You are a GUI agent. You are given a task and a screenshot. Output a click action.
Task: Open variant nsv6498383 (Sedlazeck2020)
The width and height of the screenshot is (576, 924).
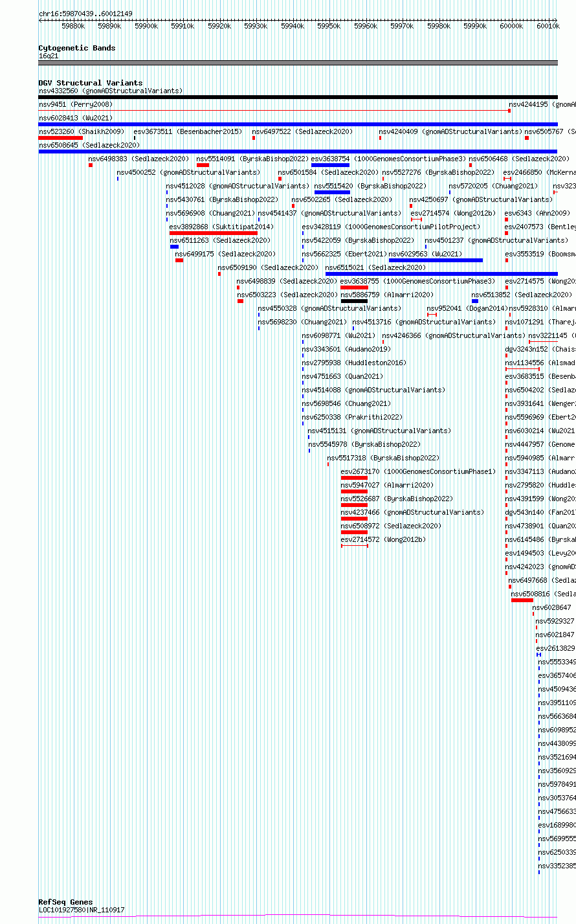[x=138, y=159]
